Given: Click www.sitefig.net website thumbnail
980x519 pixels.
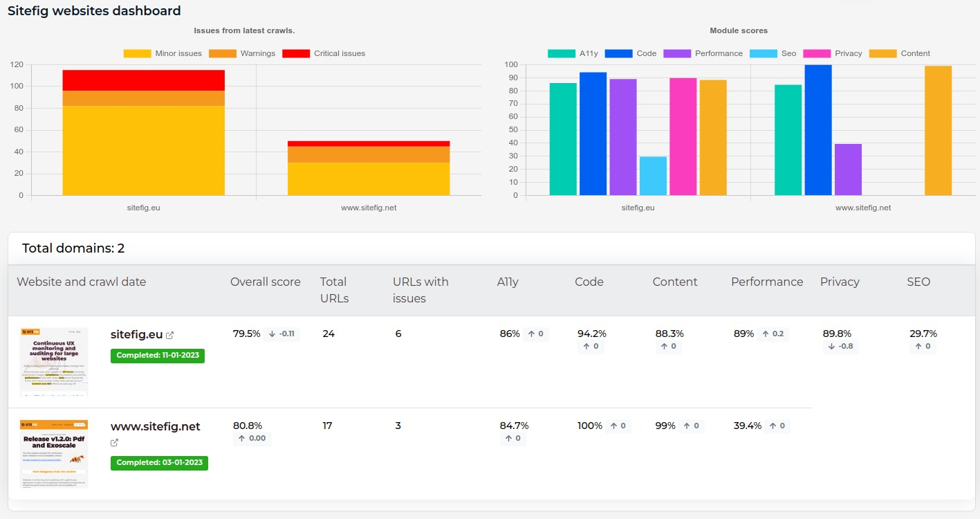Looking at the screenshot, I should click(x=54, y=454).
